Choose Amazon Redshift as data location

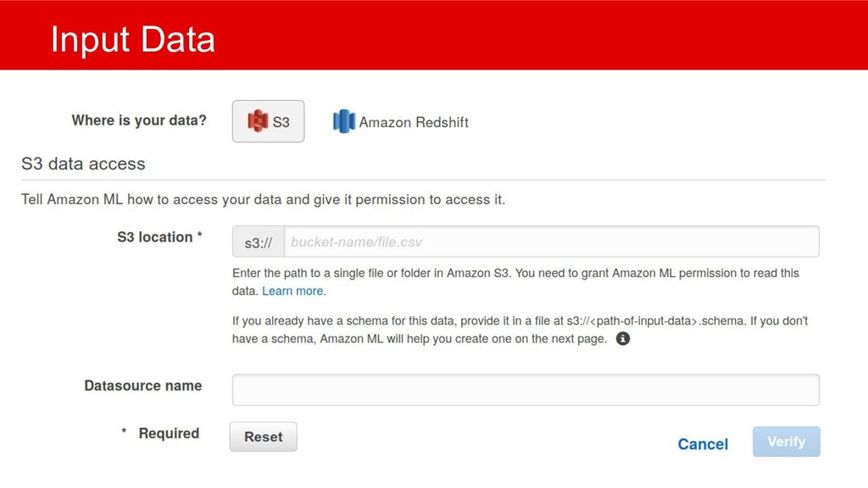click(x=401, y=122)
